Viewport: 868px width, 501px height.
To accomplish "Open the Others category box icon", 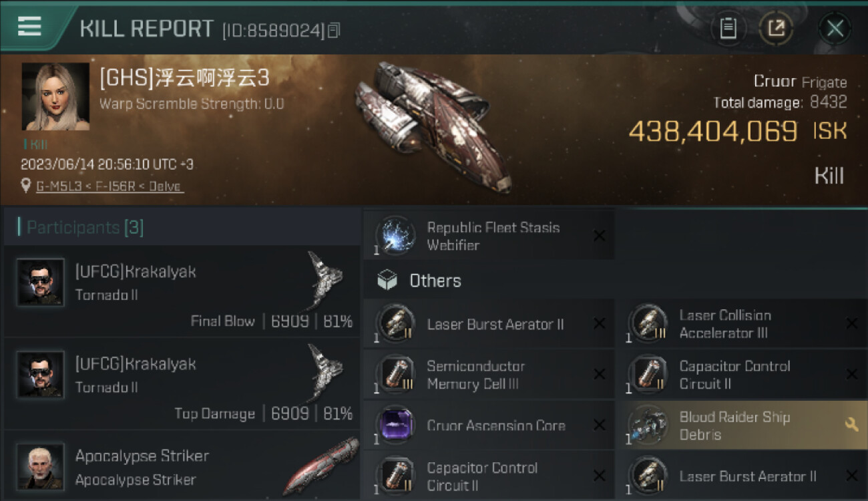I will (x=387, y=281).
